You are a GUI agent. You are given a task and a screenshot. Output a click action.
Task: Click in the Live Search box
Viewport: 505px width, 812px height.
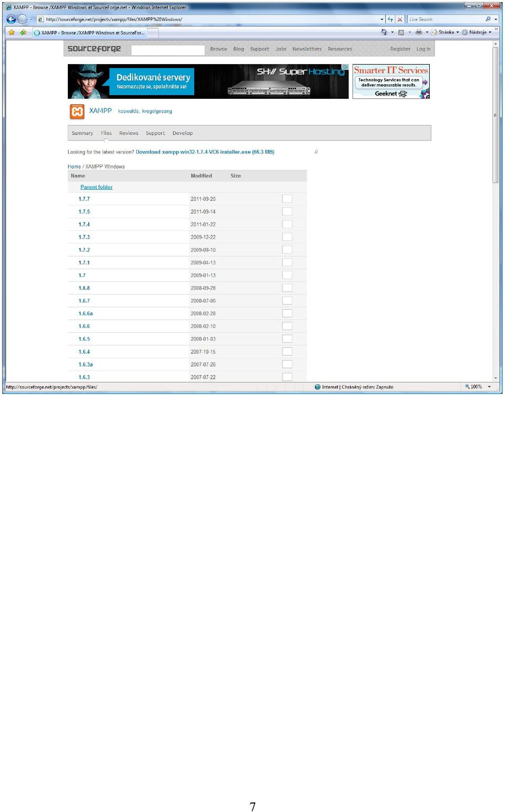446,19
